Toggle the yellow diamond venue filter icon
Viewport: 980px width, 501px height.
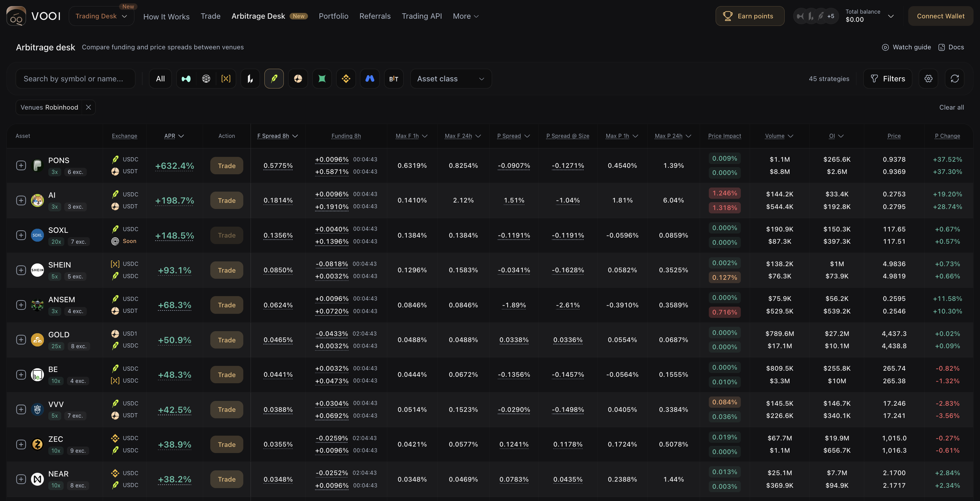[x=346, y=79]
